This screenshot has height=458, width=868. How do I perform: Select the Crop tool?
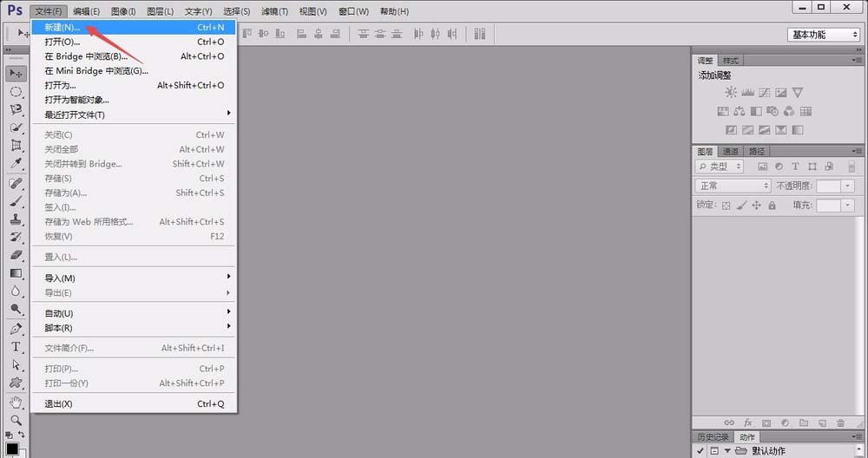[x=16, y=146]
